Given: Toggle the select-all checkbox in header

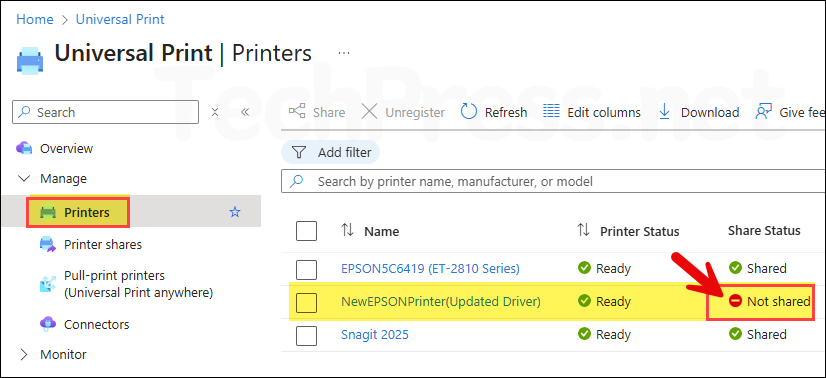Looking at the screenshot, I should pyautogui.click(x=307, y=231).
